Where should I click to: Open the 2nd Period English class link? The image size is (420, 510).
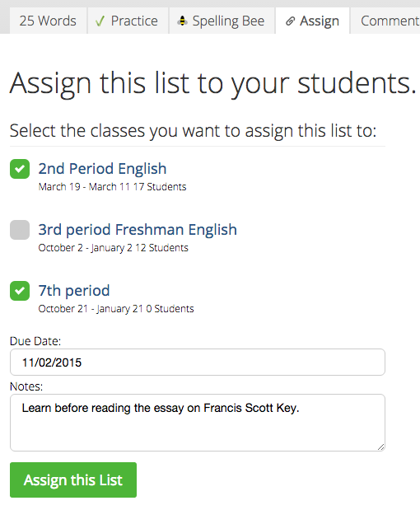tap(102, 168)
